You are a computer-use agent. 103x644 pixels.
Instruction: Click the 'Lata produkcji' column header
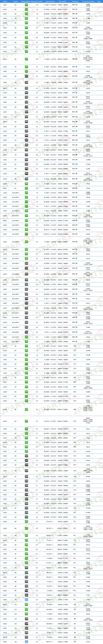(50, 1)
